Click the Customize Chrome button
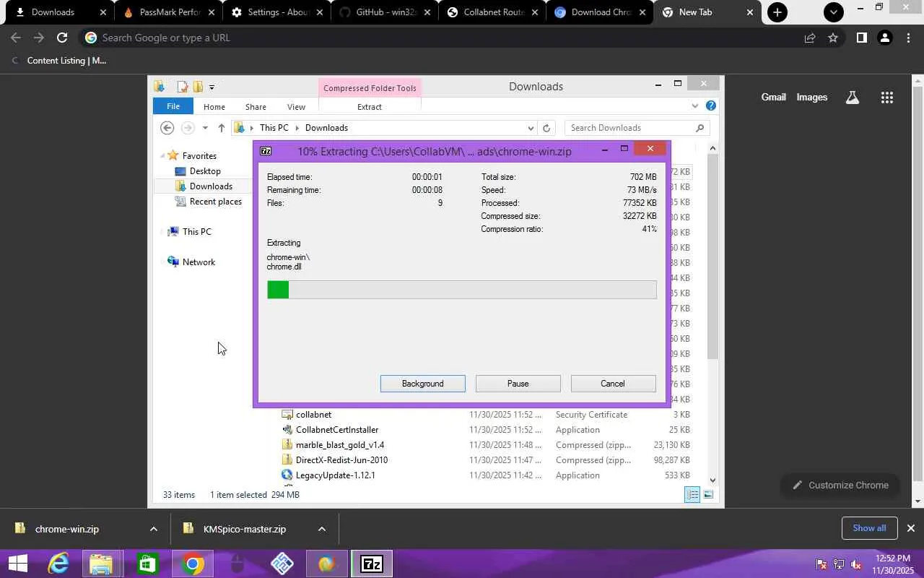This screenshot has height=578, width=924. click(x=840, y=486)
